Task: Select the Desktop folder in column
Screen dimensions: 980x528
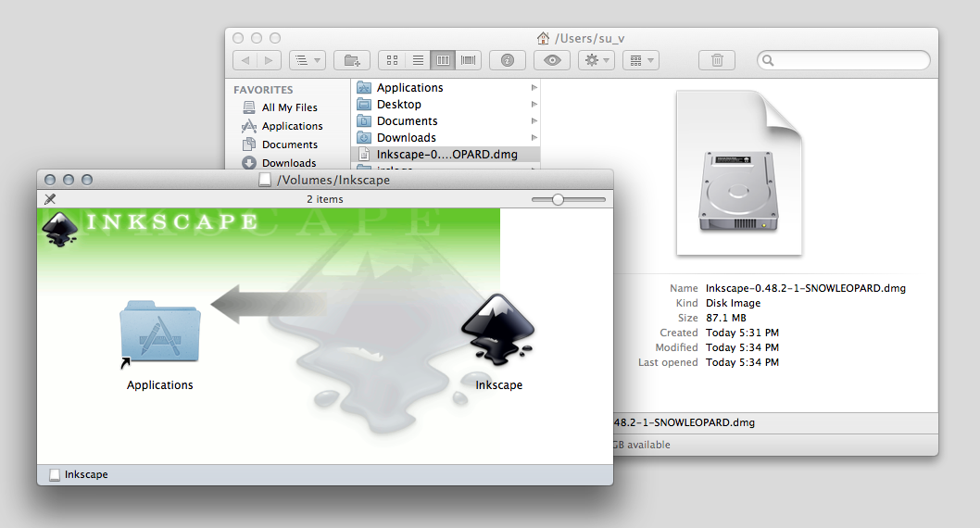Action: coord(398,105)
